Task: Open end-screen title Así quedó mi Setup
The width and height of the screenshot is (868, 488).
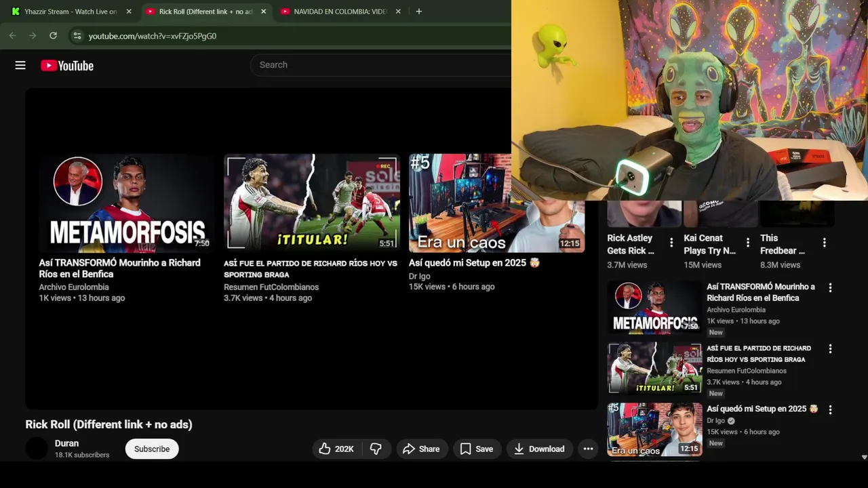Action: pos(474,262)
